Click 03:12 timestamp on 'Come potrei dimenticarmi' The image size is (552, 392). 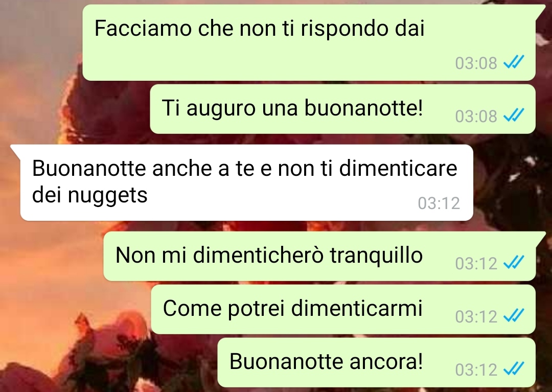(x=476, y=317)
